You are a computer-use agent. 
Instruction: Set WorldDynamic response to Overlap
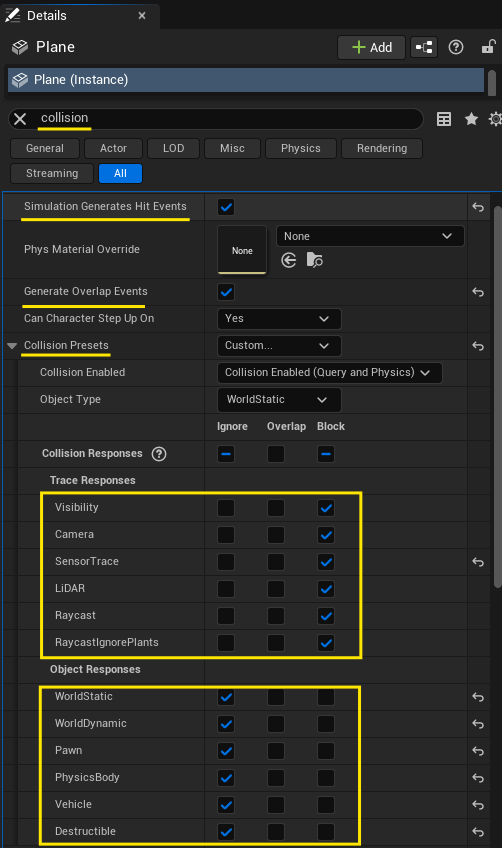click(x=276, y=724)
